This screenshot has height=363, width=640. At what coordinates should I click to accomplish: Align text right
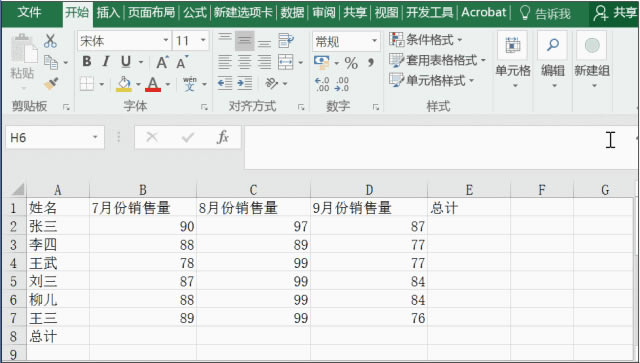(264, 62)
